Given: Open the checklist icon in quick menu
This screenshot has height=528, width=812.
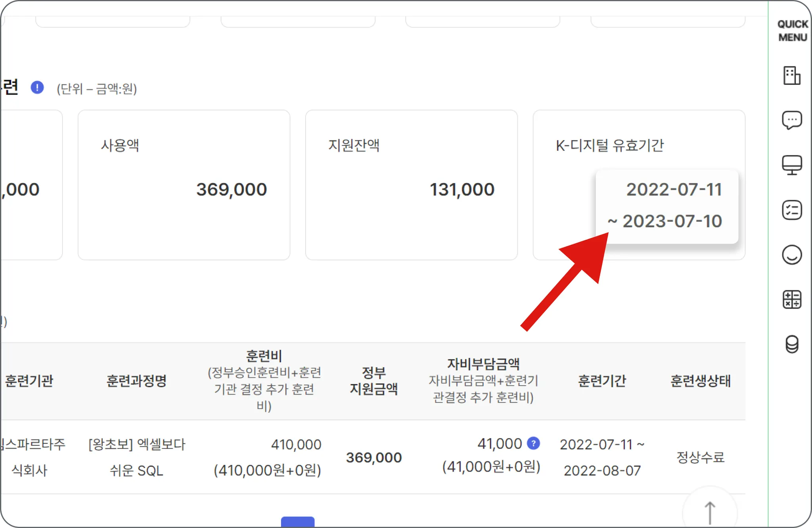Looking at the screenshot, I should click(x=792, y=210).
